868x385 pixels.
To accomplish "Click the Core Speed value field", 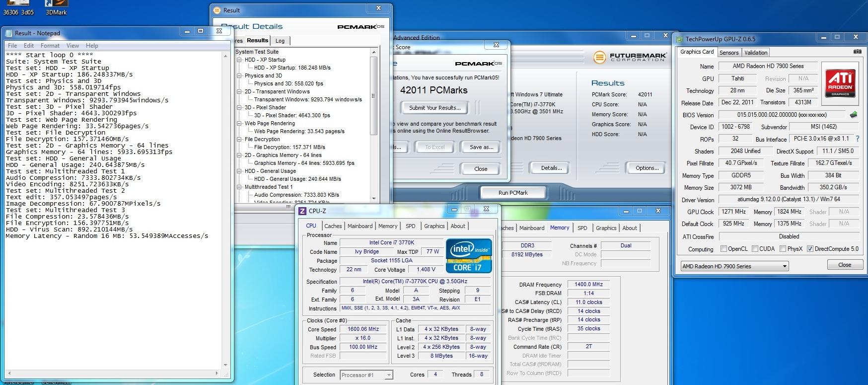I will point(363,329).
